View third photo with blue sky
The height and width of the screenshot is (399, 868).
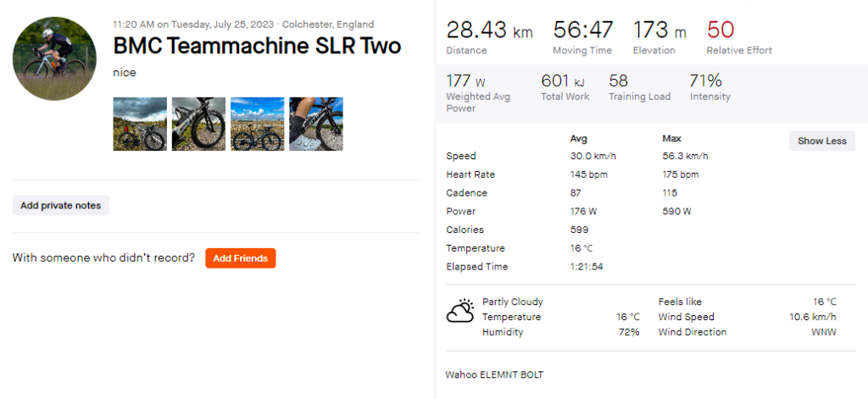click(257, 124)
